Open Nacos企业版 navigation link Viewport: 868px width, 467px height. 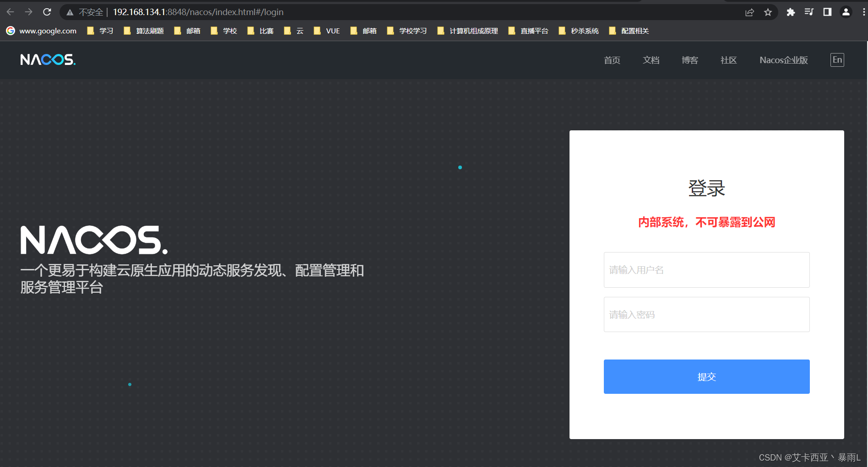tap(784, 60)
